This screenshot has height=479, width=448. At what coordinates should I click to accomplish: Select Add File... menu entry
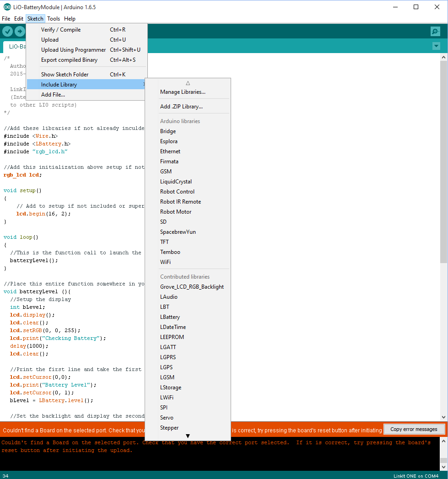coord(86,95)
